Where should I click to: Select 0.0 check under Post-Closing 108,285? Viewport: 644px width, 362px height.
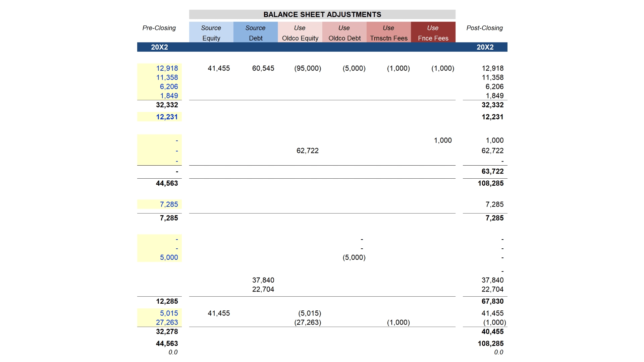click(x=499, y=352)
